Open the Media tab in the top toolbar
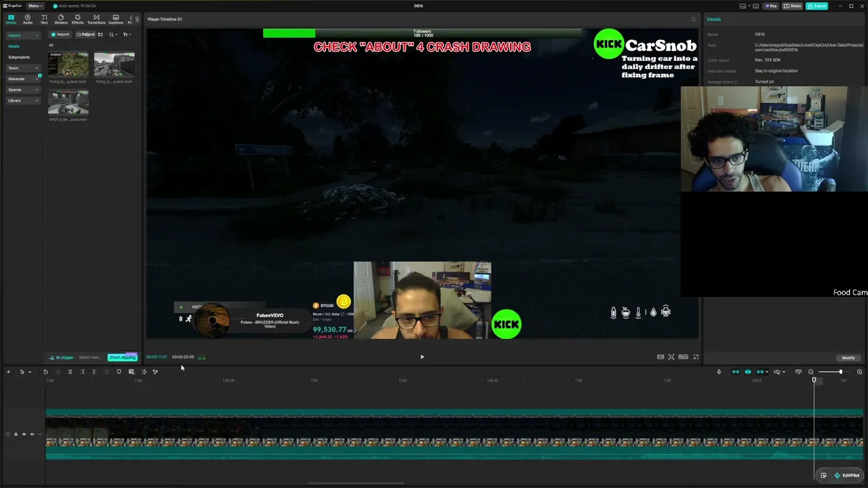The image size is (868, 488). [x=11, y=19]
